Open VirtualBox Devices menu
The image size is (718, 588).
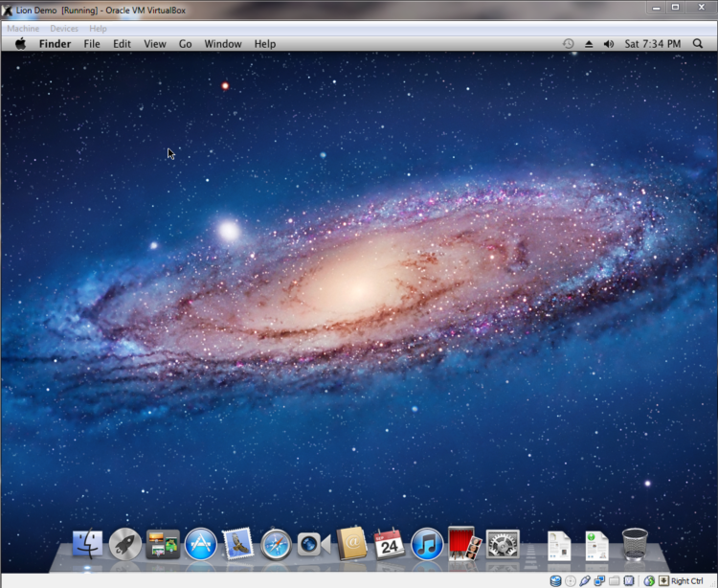64,29
